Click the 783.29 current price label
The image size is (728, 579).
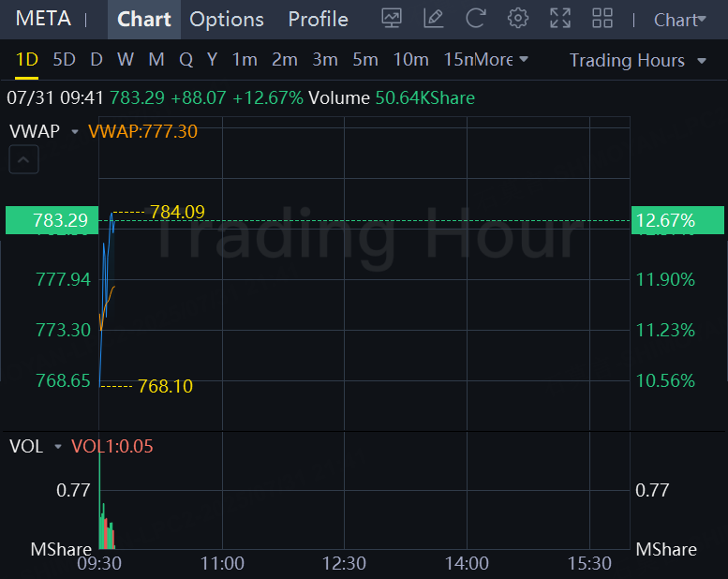(x=60, y=221)
